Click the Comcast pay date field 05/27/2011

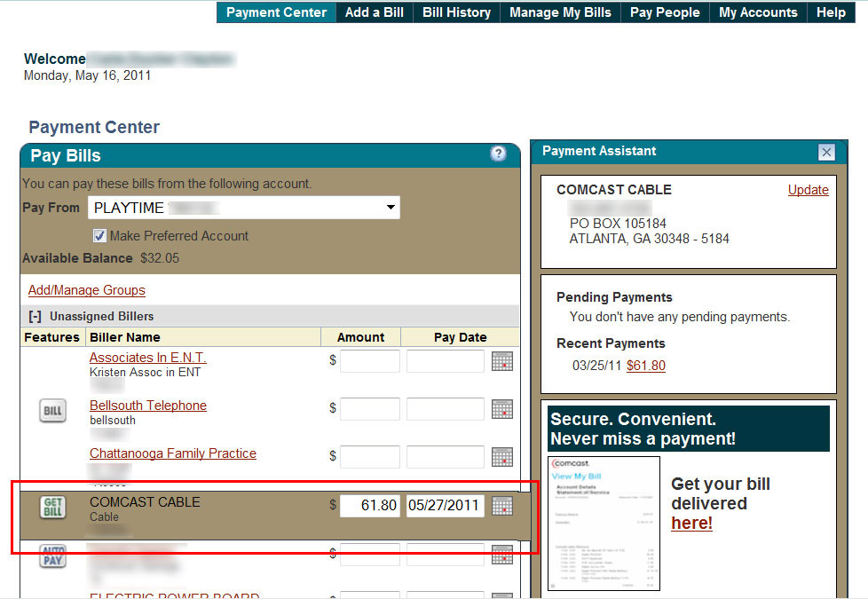point(445,506)
